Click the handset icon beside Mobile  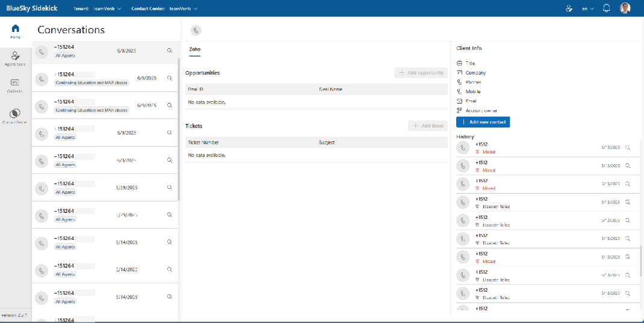coord(459,91)
